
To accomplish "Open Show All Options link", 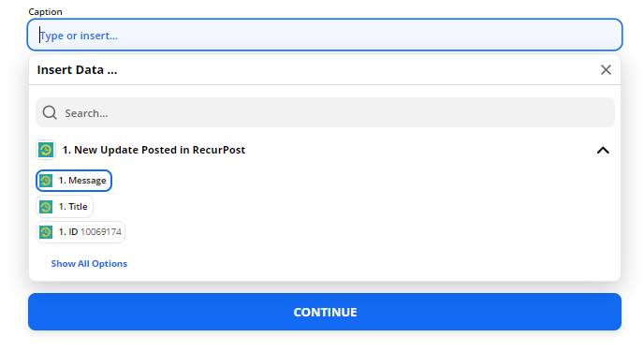I will pos(89,264).
